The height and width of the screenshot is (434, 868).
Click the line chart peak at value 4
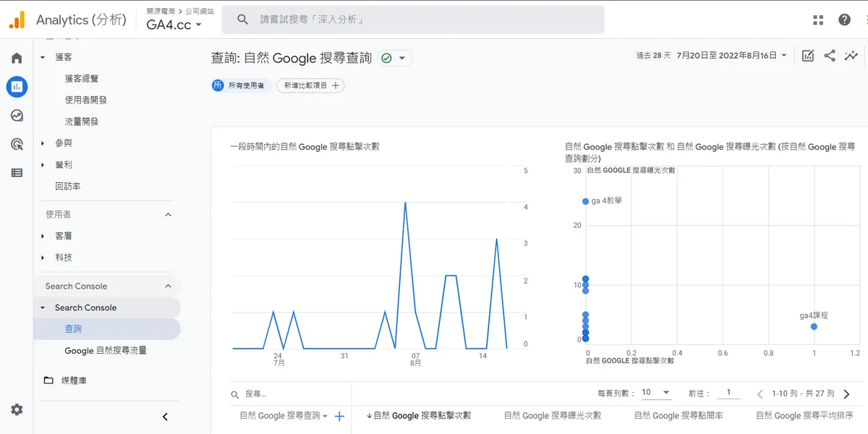[405, 204]
